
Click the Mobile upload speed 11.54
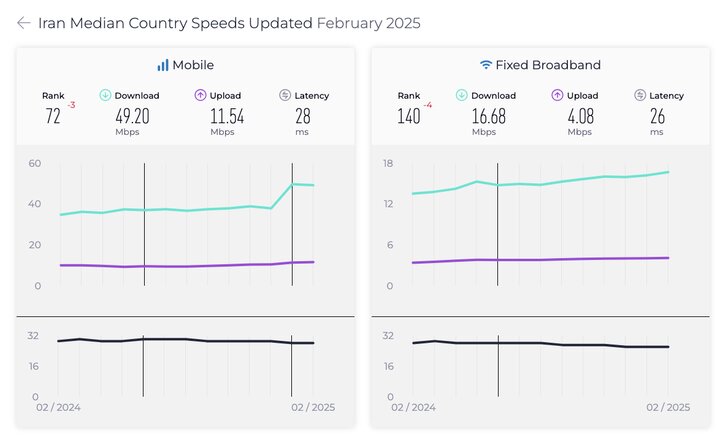pos(227,116)
